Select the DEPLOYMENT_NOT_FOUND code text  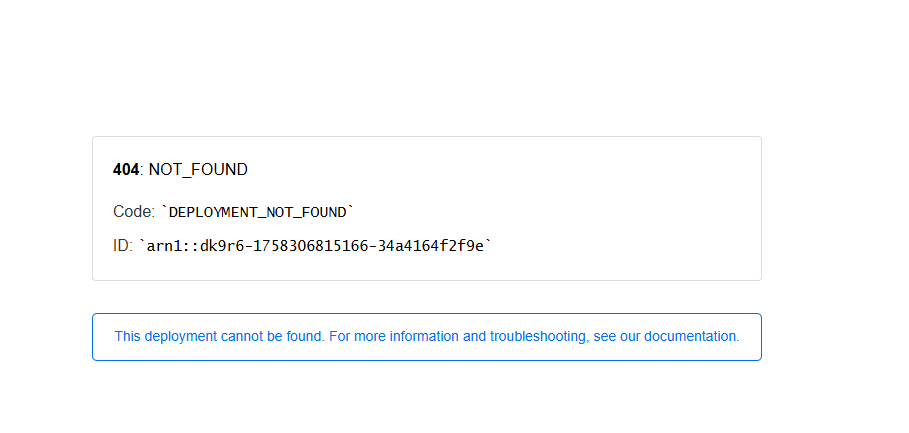pyautogui.click(x=258, y=212)
